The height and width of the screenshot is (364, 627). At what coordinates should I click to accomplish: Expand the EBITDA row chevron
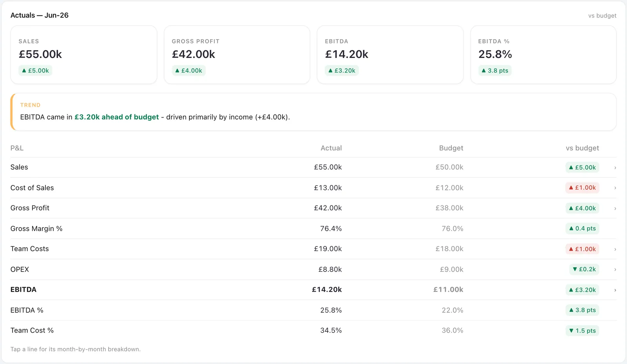click(615, 290)
